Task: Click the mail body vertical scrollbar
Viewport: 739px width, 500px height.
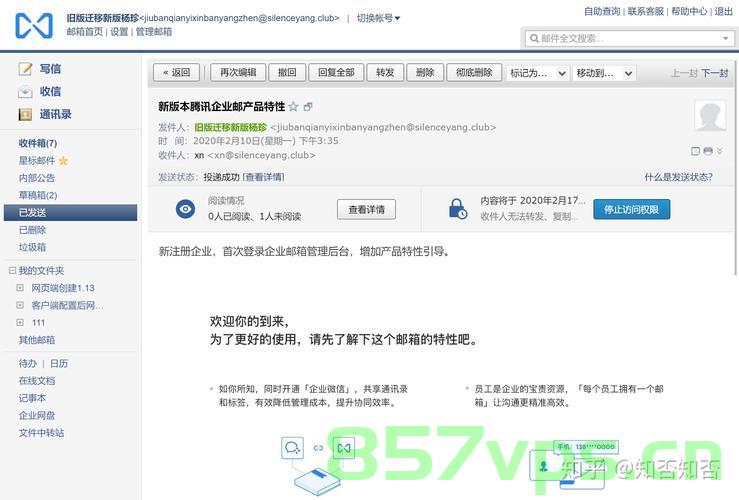Action: (736, 167)
